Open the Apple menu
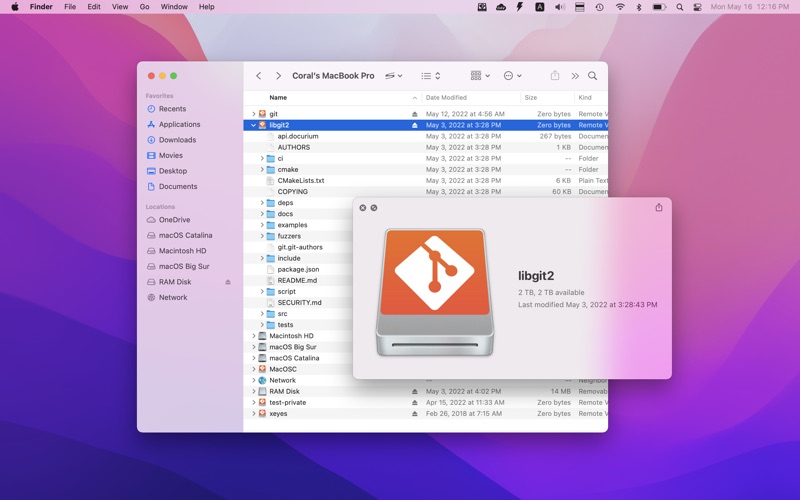Image resolution: width=800 pixels, height=500 pixels. point(15,7)
